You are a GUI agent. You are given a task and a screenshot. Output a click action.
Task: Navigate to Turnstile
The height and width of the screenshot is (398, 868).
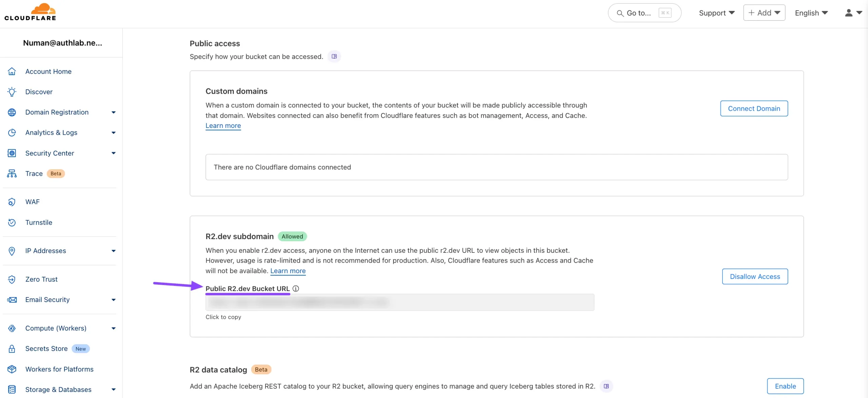click(x=39, y=222)
